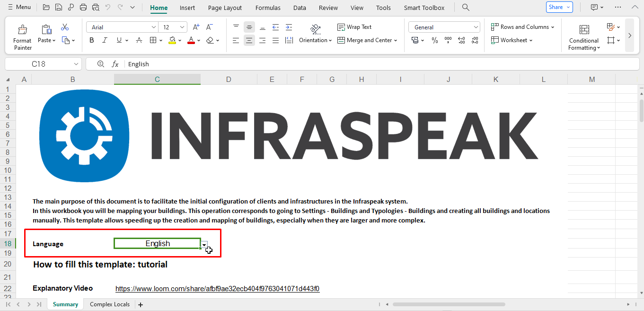
Task: Increase the font size
Action: point(196,27)
